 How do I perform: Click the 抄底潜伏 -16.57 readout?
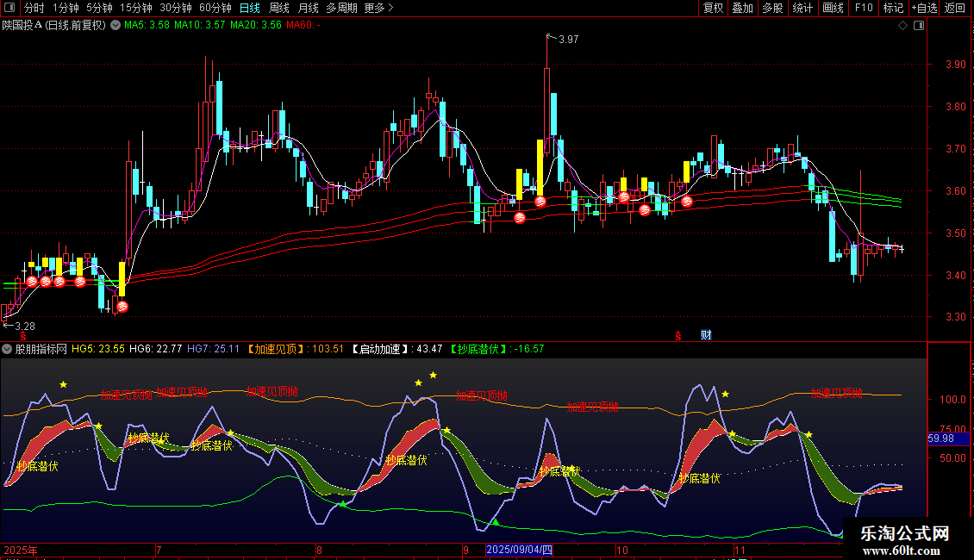coord(496,349)
